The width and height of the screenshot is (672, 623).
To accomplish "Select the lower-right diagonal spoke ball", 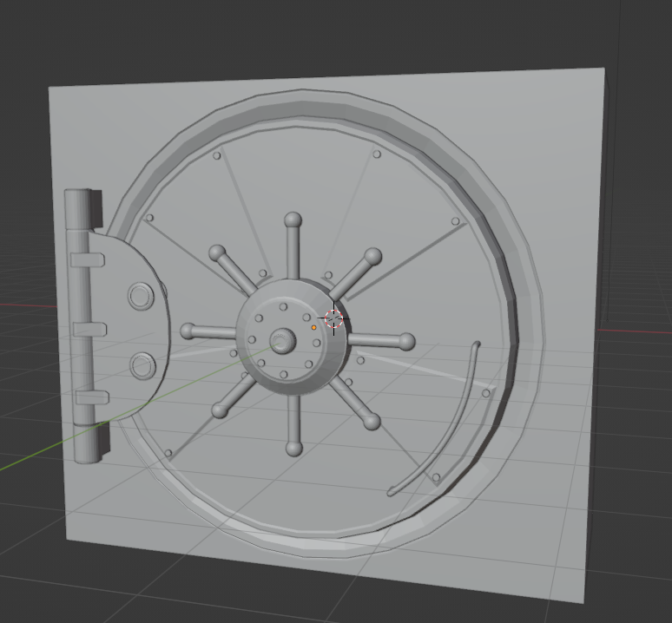I will (x=372, y=422).
